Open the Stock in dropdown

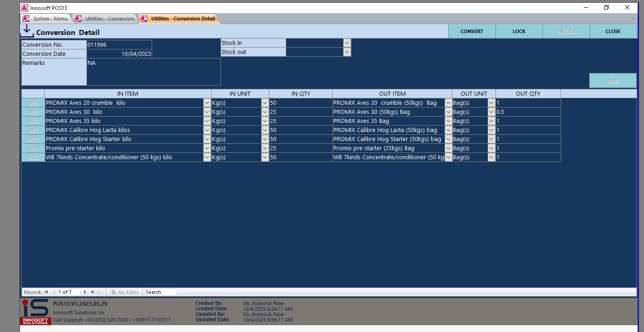347,43
